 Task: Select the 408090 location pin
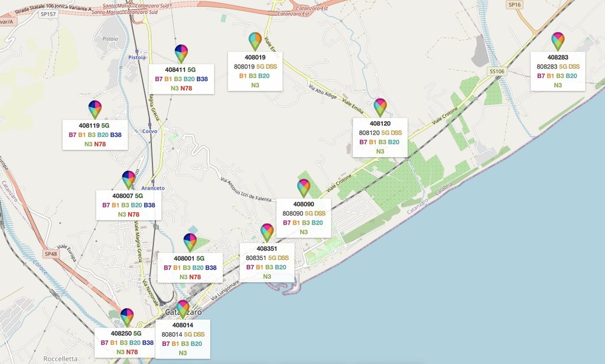coord(304,187)
